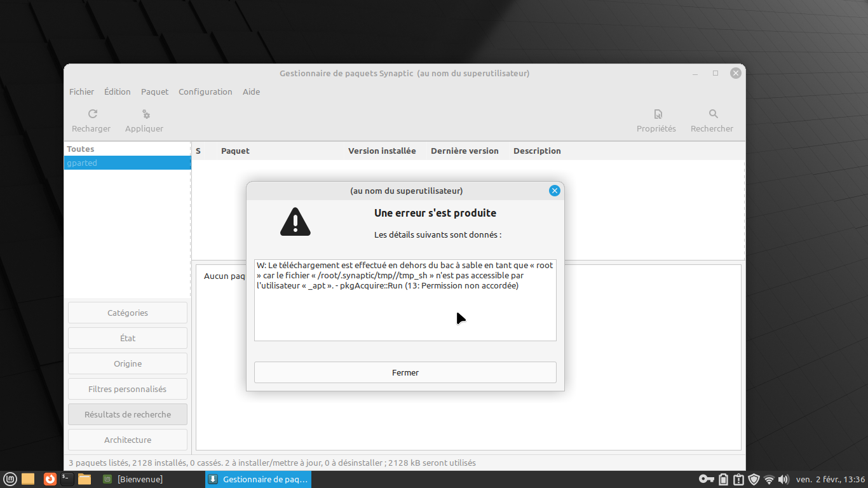868x488 pixels.
Task: Click the Catégories button
Action: [x=128, y=313]
